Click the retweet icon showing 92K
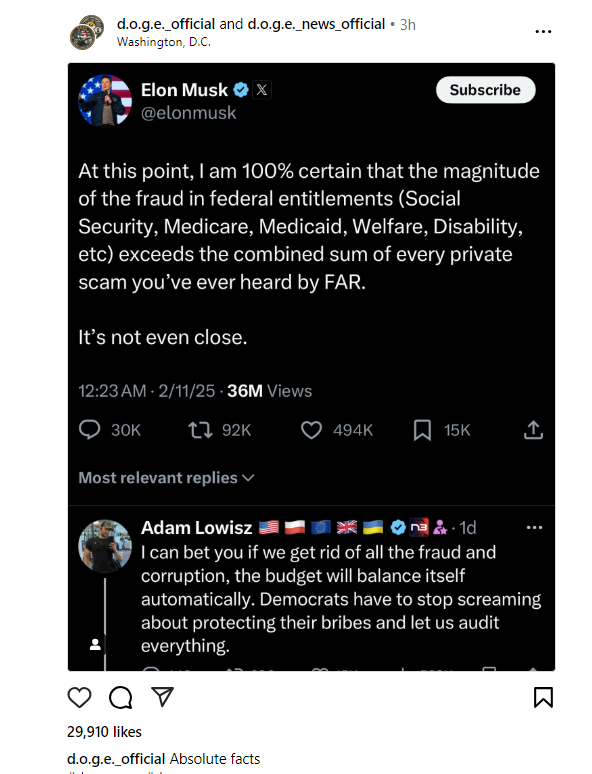The image size is (592, 774). (200, 429)
